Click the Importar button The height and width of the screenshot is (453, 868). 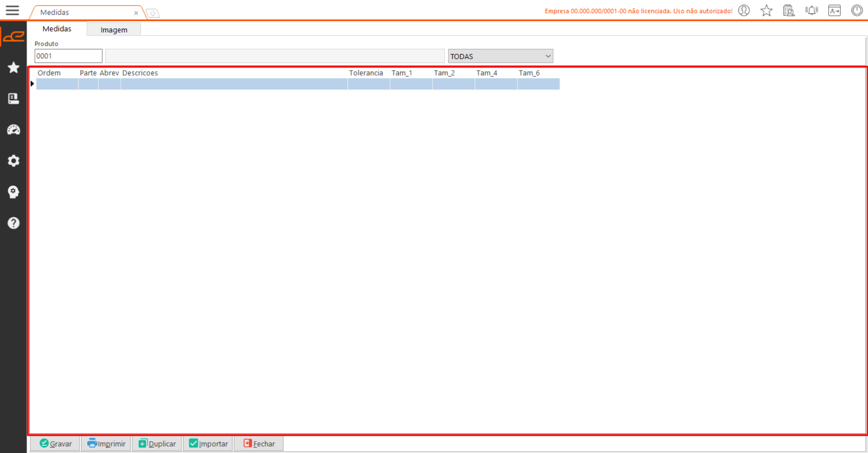pyautogui.click(x=208, y=443)
